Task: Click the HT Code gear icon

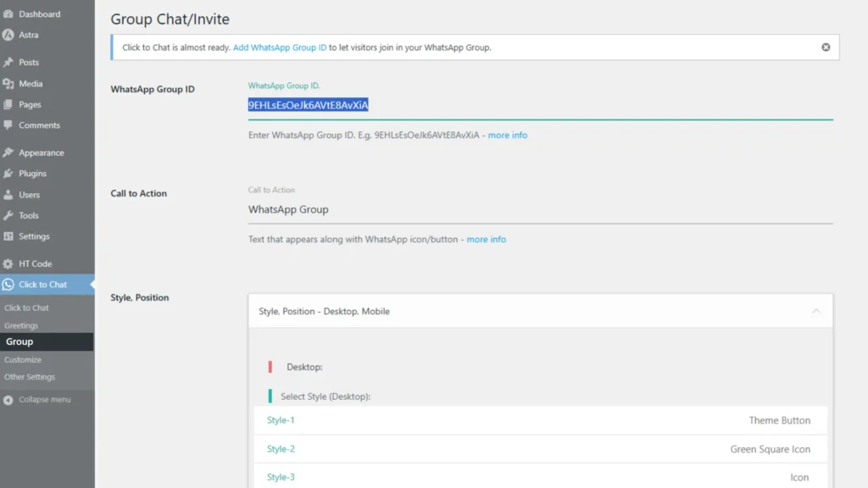Action: [x=8, y=264]
